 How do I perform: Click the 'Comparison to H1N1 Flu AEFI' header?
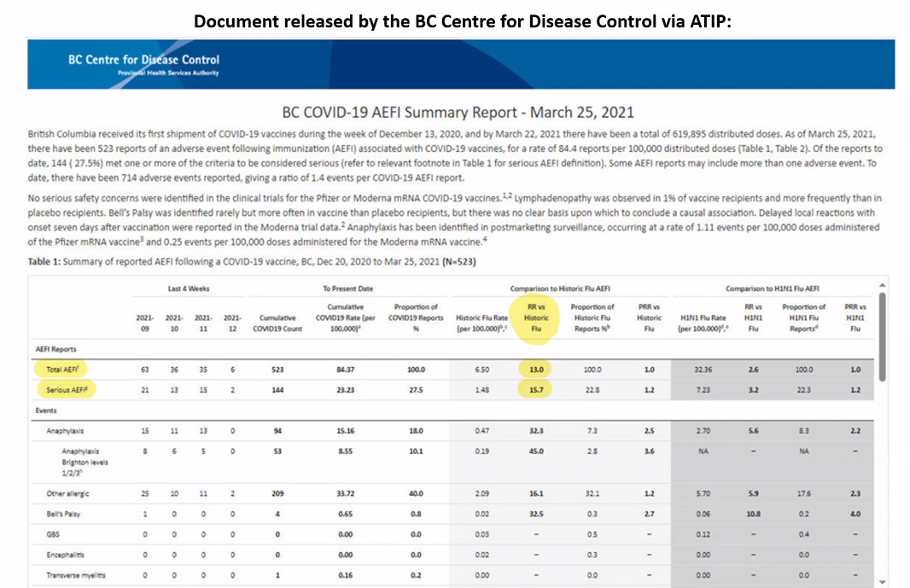(x=772, y=288)
